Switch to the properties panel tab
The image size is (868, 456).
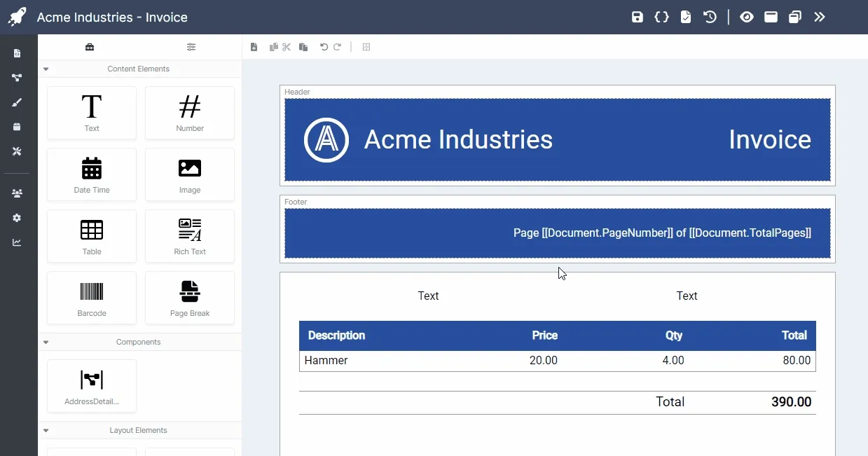[191, 47]
